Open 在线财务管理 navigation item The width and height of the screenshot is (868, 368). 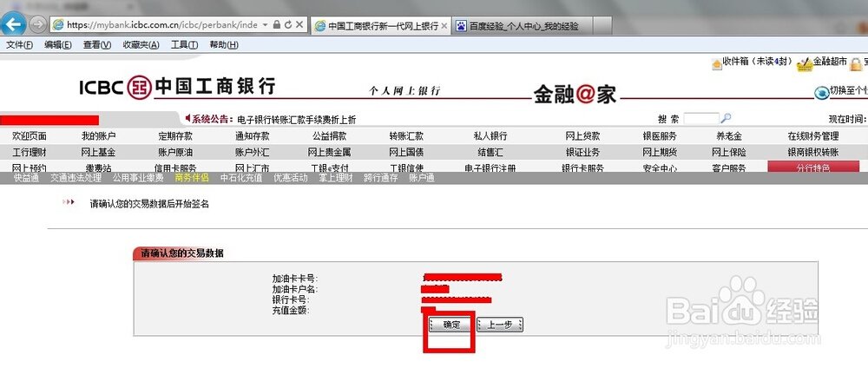click(x=813, y=135)
